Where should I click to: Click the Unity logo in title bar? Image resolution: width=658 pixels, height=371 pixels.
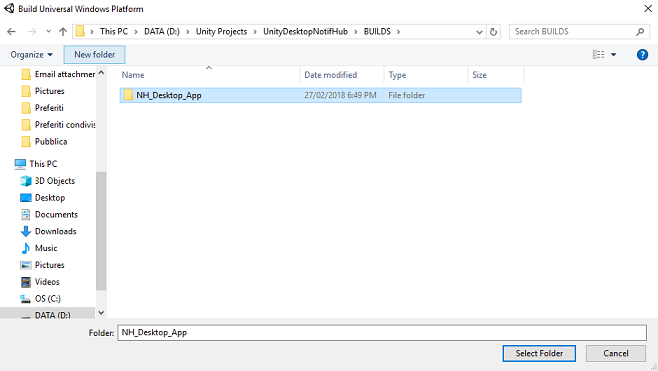[9, 8]
